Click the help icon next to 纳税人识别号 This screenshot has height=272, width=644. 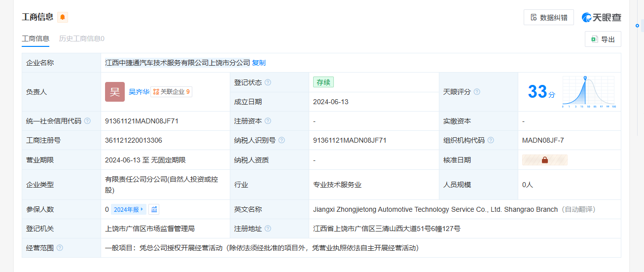(282, 140)
